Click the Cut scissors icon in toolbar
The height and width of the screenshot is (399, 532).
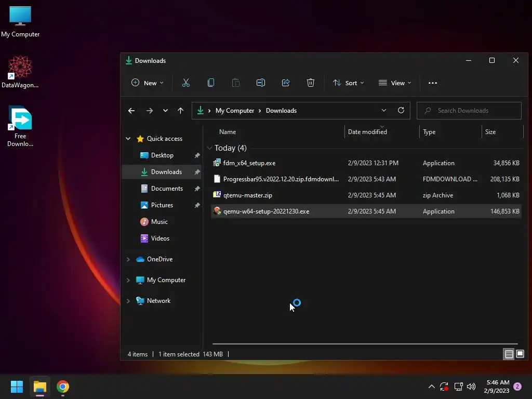click(185, 83)
